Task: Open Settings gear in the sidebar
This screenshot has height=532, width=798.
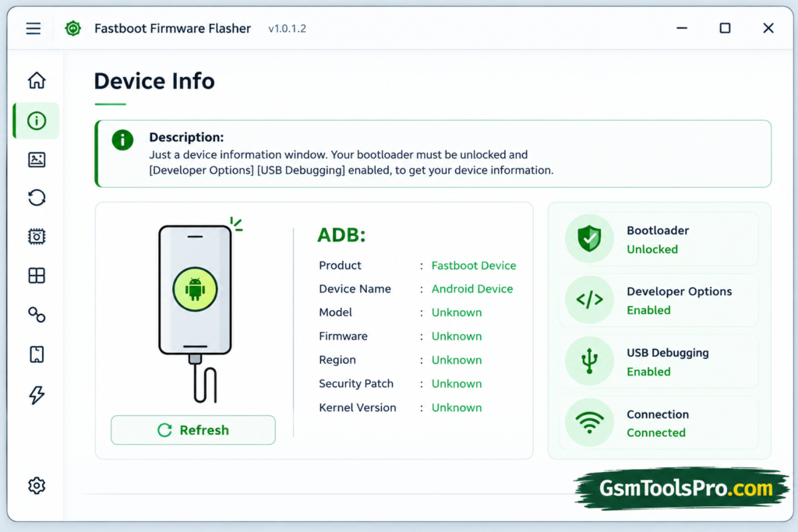Action: coord(37,486)
